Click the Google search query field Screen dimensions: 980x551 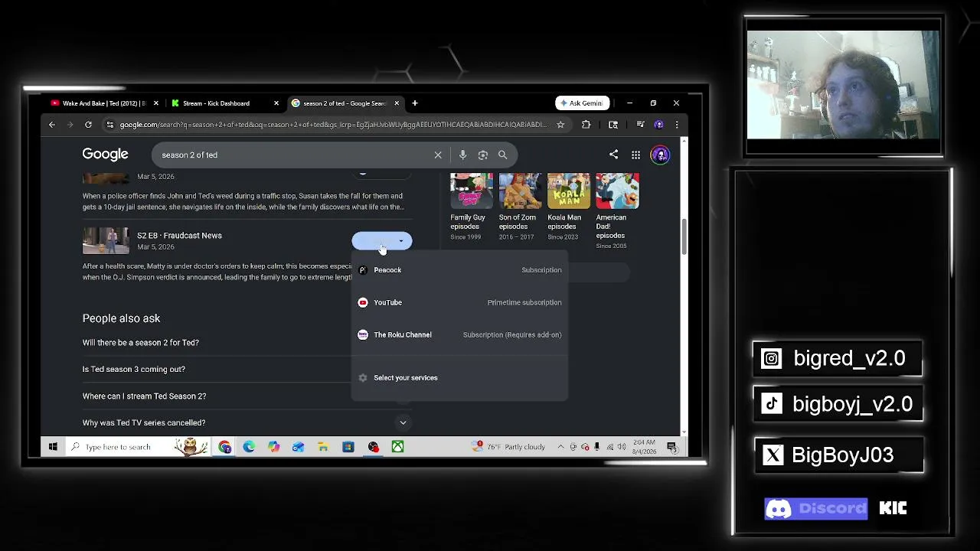[x=295, y=155]
